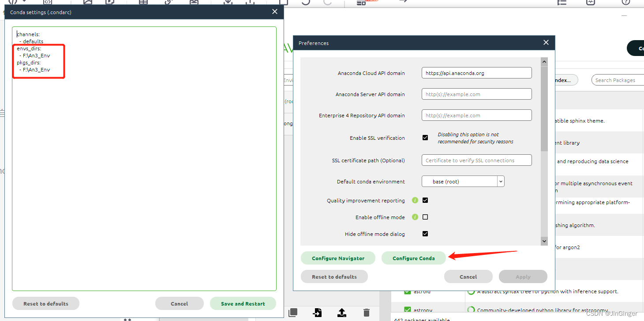This screenshot has width=644, height=321.
Task: Click the Import environment icon in Navigator
Action: 317,313
